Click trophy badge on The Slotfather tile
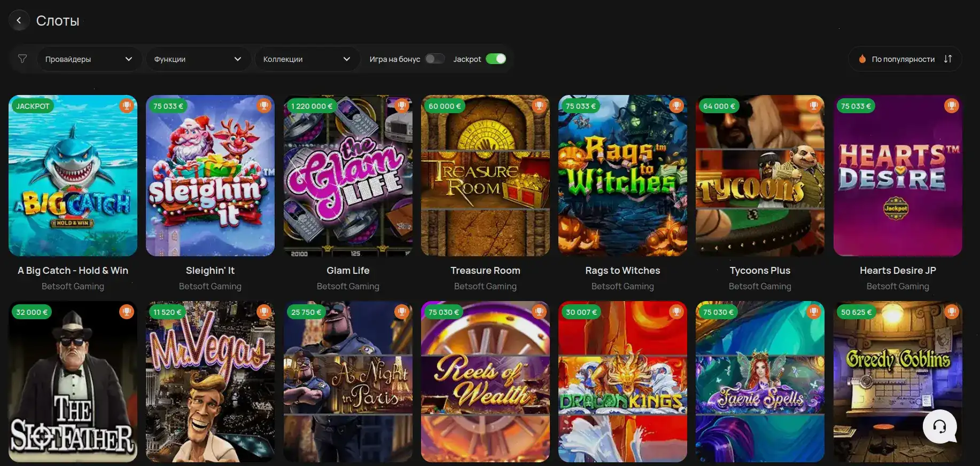 point(127,312)
